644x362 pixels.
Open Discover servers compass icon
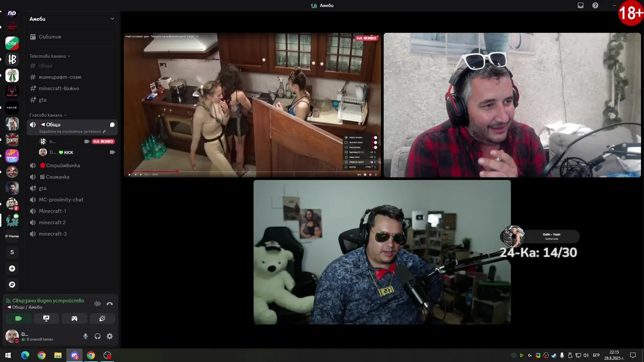[12, 285]
